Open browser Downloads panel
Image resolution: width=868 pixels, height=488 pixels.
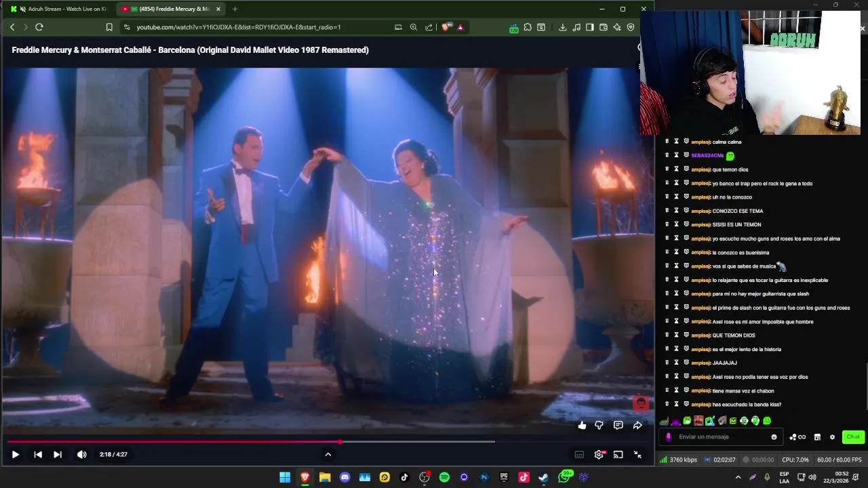(x=563, y=27)
